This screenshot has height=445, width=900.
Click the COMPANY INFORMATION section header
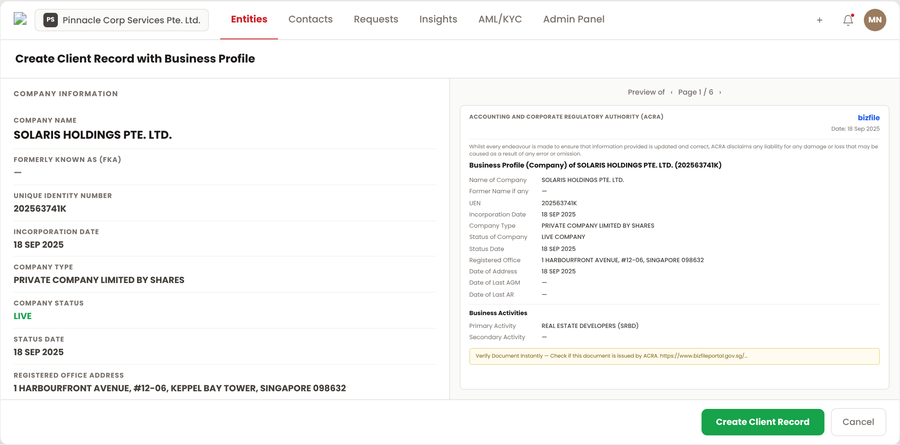pos(65,94)
